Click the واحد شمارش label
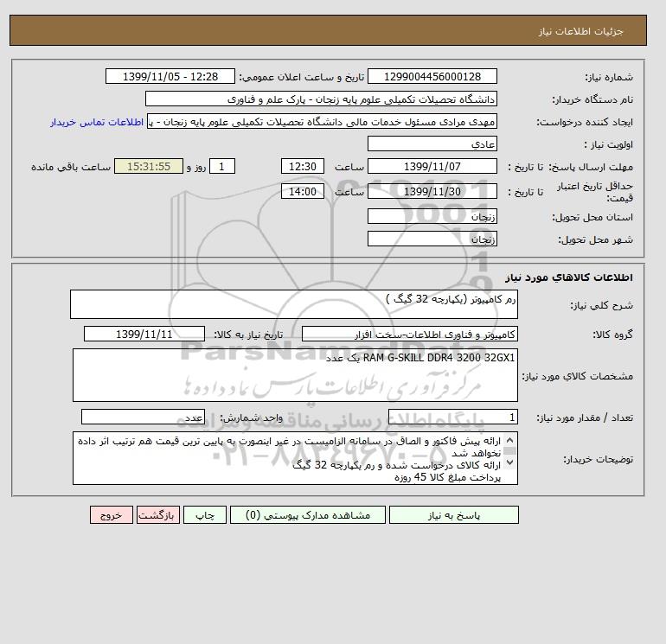The image size is (666, 644). (251, 418)
